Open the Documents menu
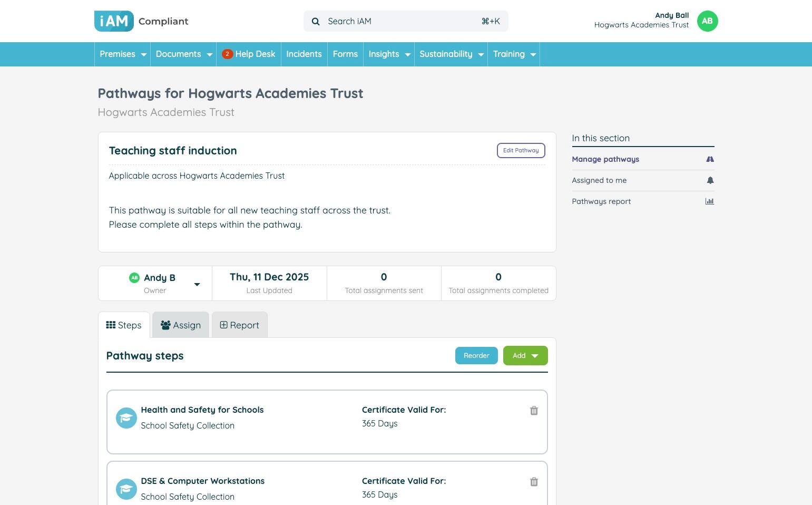The width and height of the screenshot is (812, 505). pyautogui.click(x=183, y=54)
